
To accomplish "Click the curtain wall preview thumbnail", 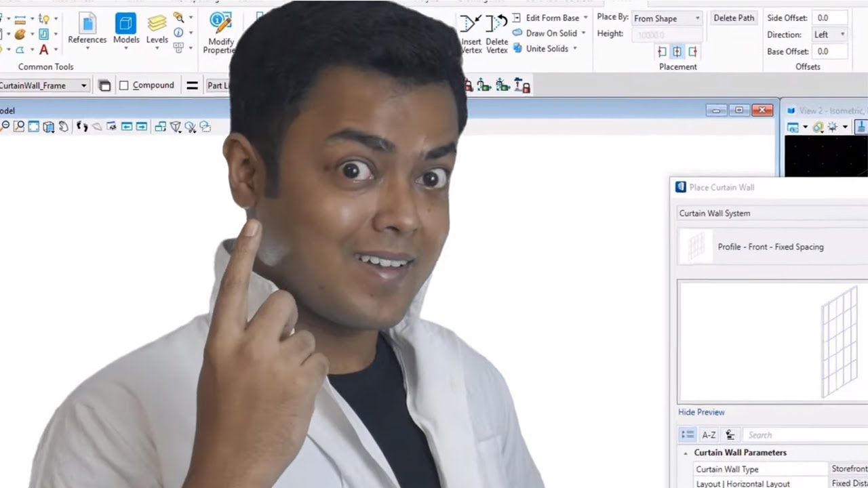I will [x=697, y=247].
